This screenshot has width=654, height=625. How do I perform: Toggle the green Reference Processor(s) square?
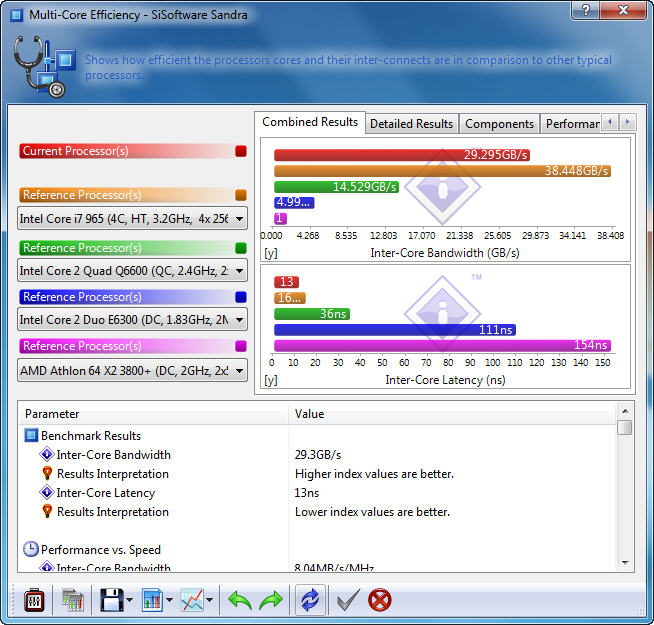[241, 248]
